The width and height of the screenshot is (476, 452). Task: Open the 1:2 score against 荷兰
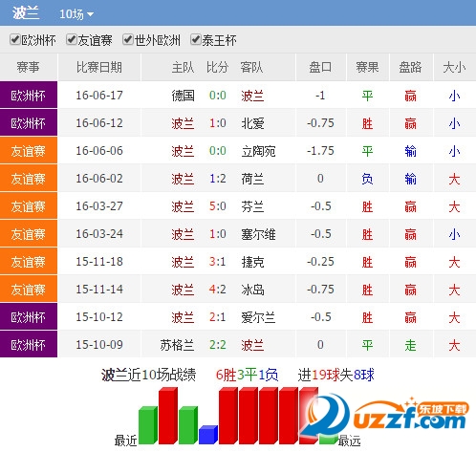pos(218,179)
